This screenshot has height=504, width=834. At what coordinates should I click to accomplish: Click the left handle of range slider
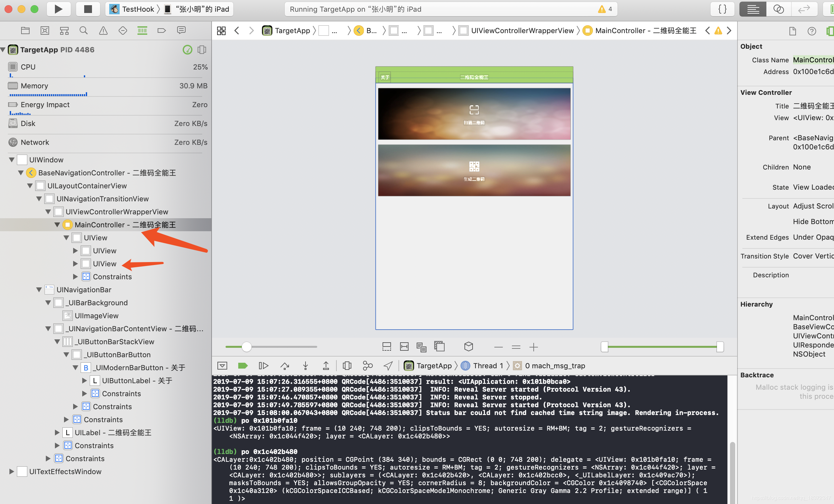(605, 347)
